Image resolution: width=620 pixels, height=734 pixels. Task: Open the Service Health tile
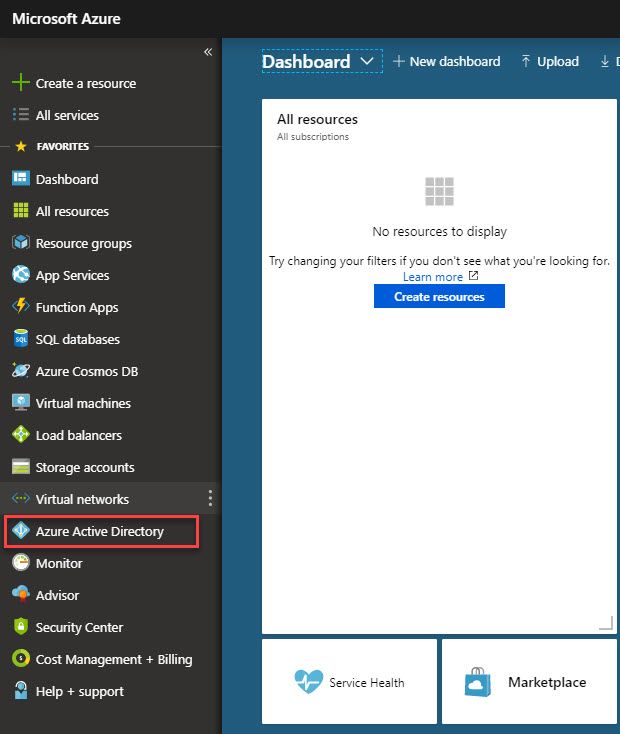point(349,682)
